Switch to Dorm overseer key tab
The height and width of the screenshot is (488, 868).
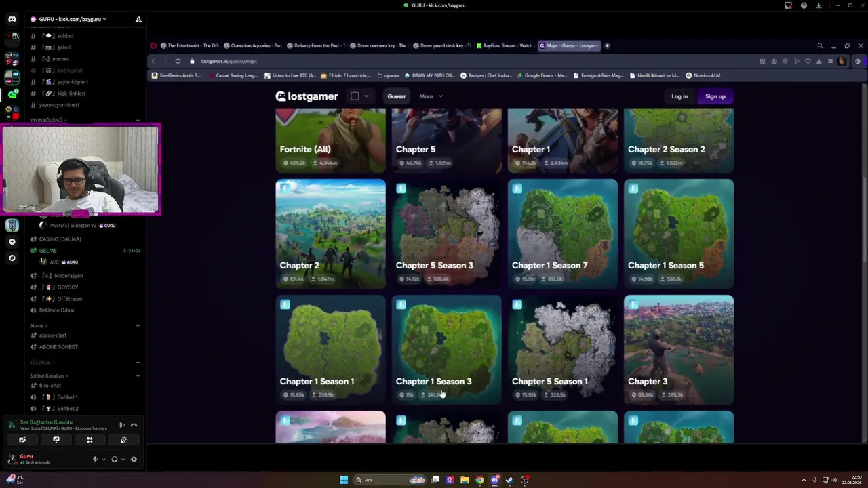pos(378,45)
